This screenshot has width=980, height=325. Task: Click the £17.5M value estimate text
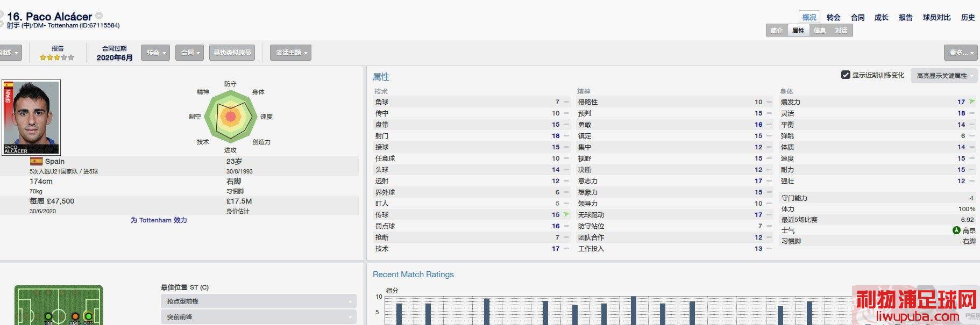239,201
